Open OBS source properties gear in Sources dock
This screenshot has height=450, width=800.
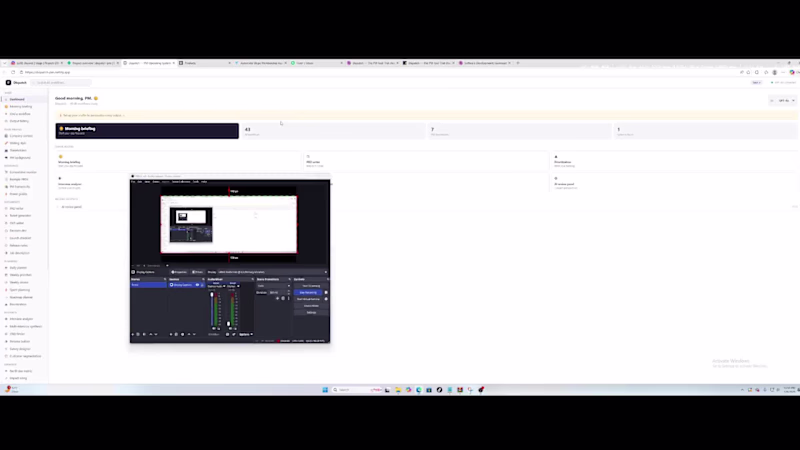tap(183, 334)
